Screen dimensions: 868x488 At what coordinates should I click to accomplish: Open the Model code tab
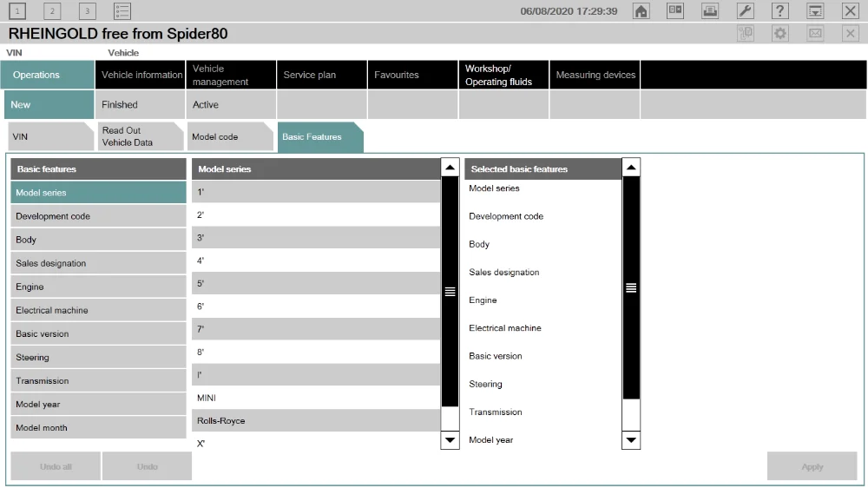pos(230,137)
